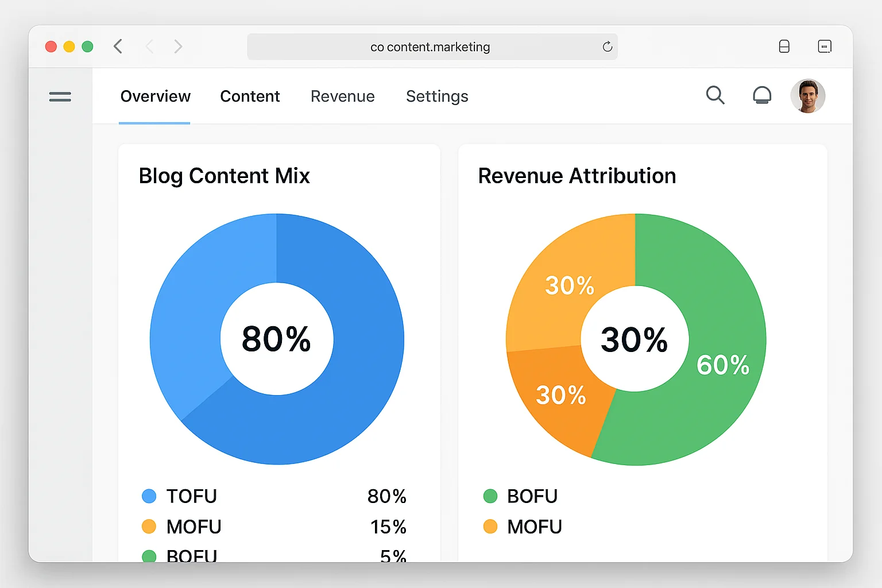Check notifications via the bell icon
This screenshot has height=588, width=882.
[762, 95]
